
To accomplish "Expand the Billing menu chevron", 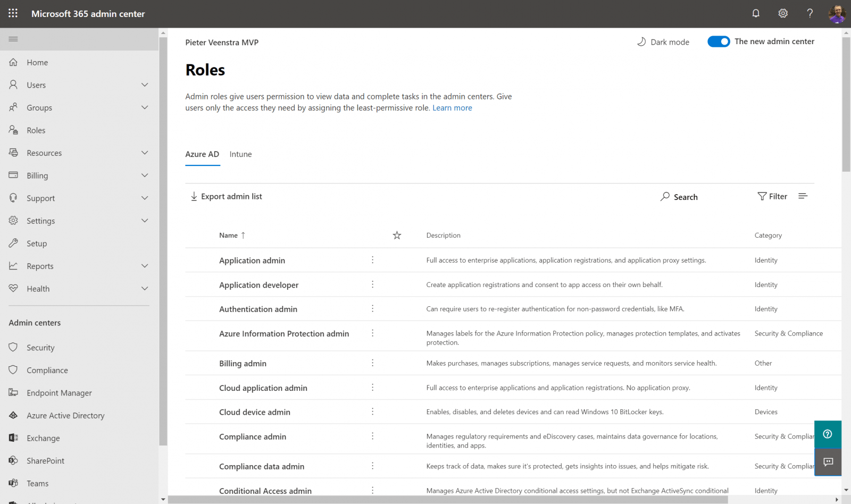I will (145, 175).
